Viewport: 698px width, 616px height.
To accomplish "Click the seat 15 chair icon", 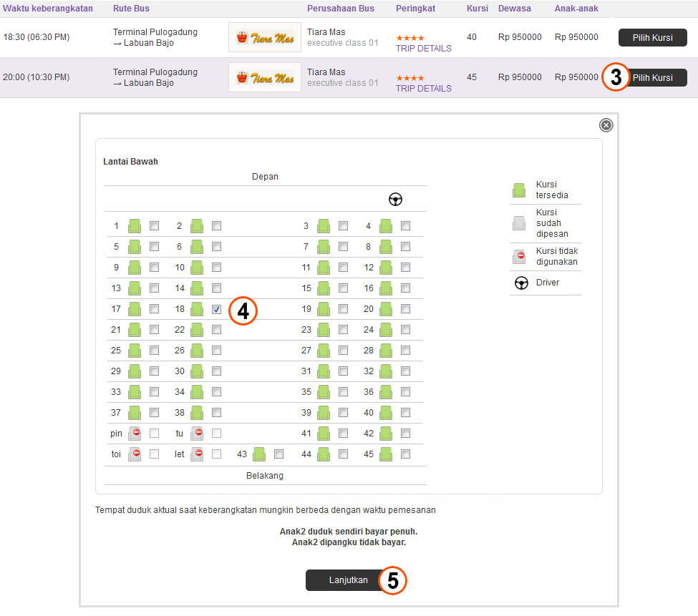I will [324, 288].
